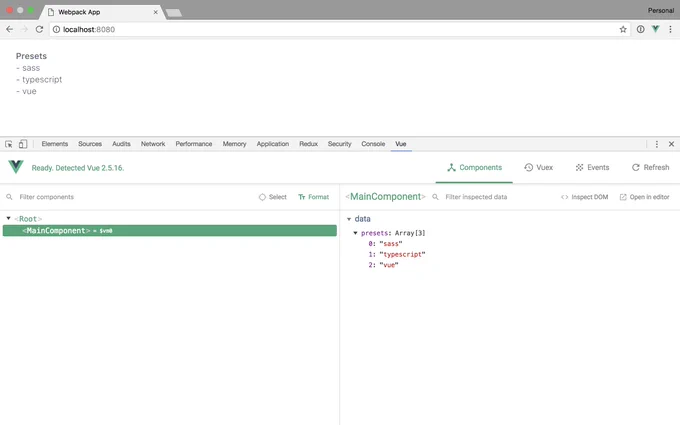This screenshot has height=425, width=680.
Task: Switch to the Vuex view
Action: (x=538, y=167)
